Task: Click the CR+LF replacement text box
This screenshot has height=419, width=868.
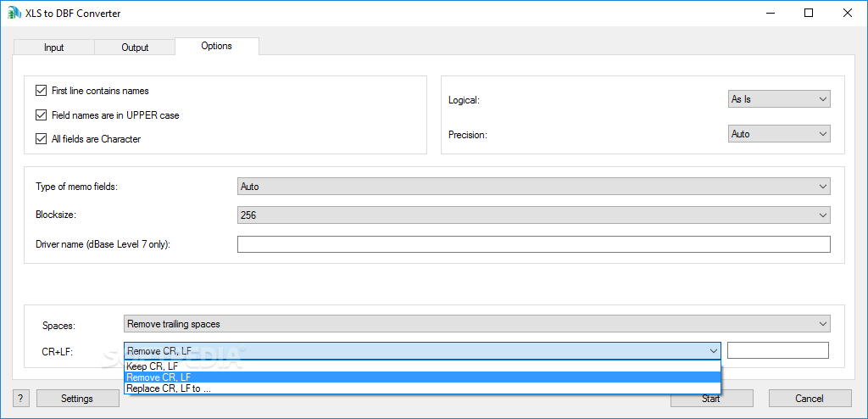Action: point(778,351)
